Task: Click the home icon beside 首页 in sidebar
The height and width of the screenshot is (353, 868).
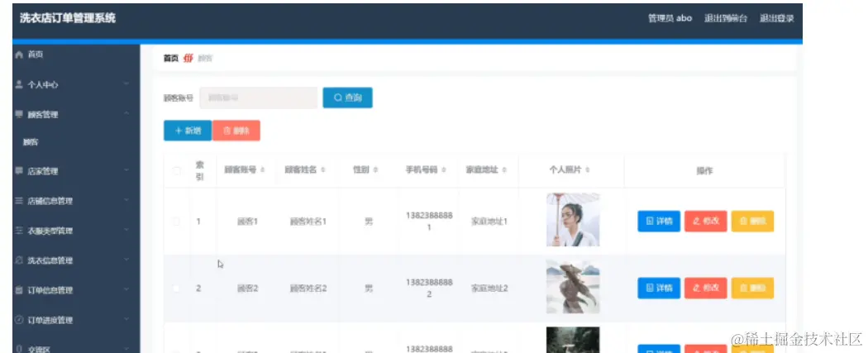Action: coord(19,55)
